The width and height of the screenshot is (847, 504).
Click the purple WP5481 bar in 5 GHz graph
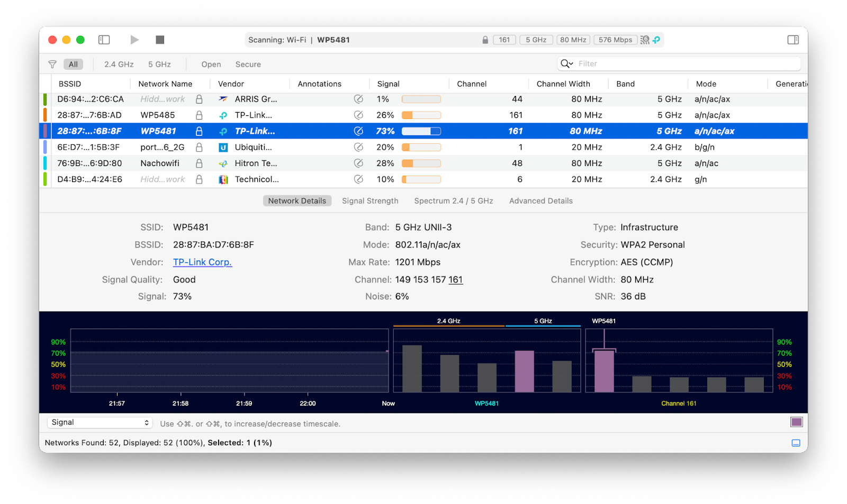(x=524, y=371)
